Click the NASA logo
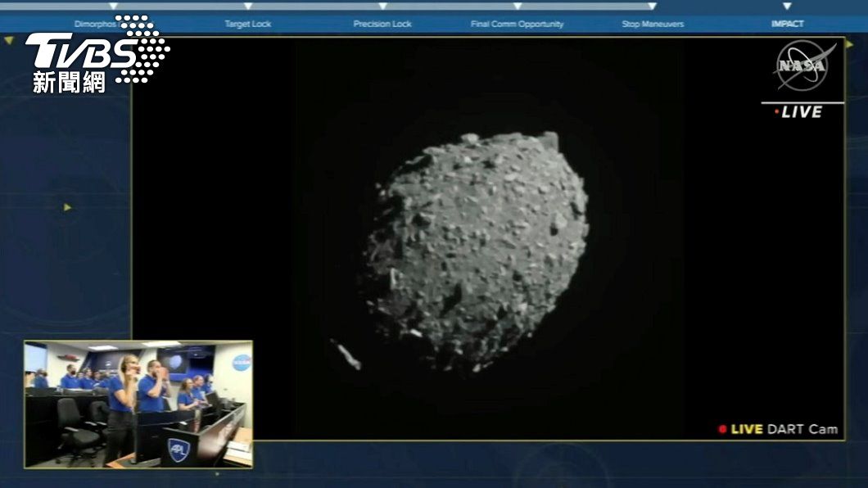868x488 pixels. (x=804, y=66)
